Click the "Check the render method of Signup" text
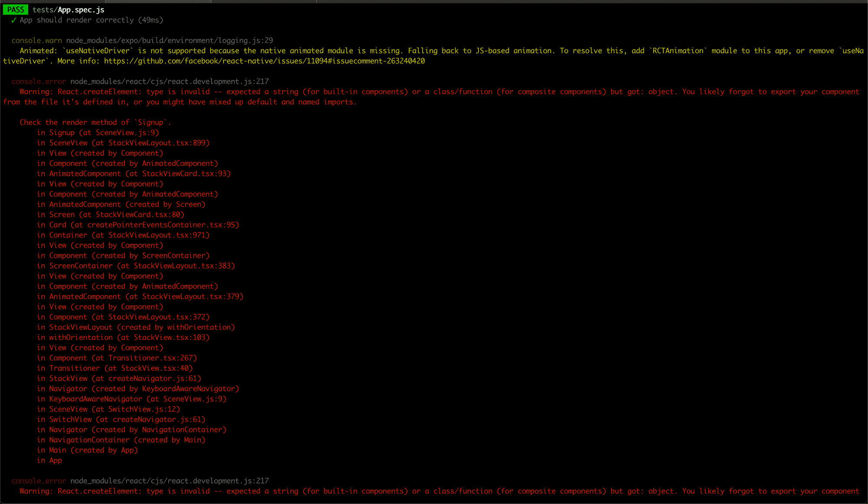868x504 pixels. (x=95, y=123)
